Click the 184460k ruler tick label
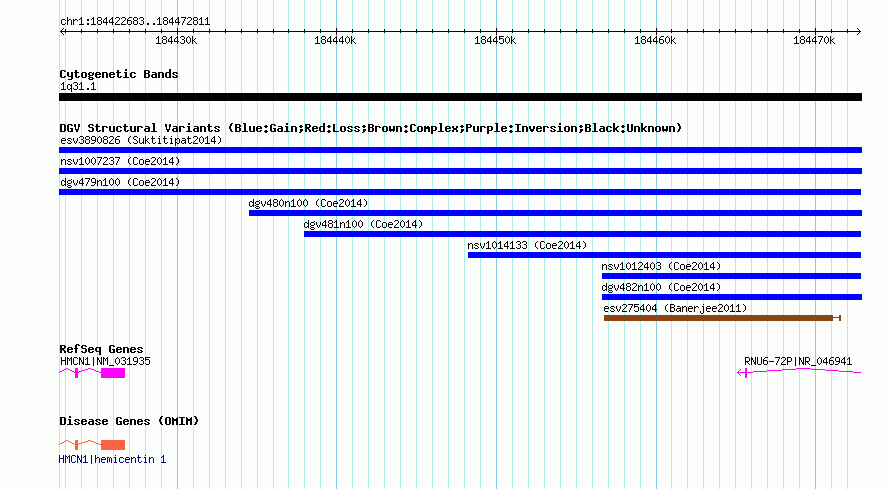Screen dimensions: 890x489 [x=655, y=40]
